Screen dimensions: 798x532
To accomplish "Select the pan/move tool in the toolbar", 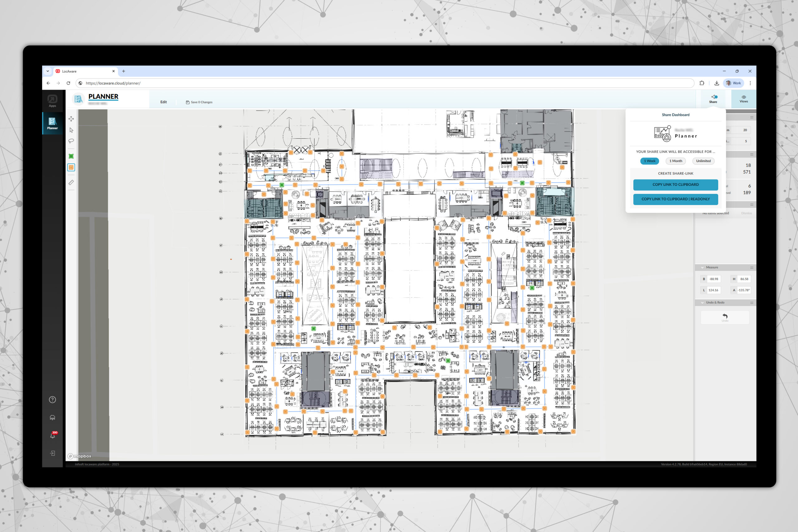I will click(x=71, y=119).
